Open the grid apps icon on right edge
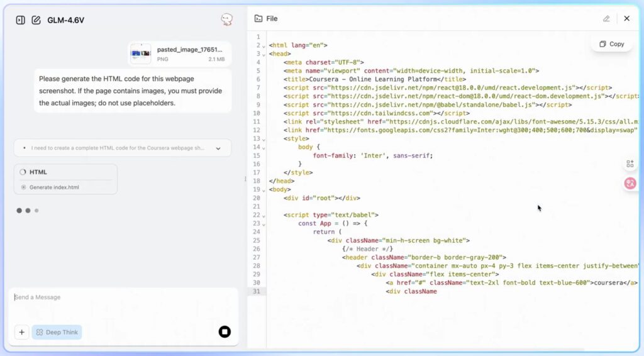Screen dimensions: 644x356 pos(630,164)
